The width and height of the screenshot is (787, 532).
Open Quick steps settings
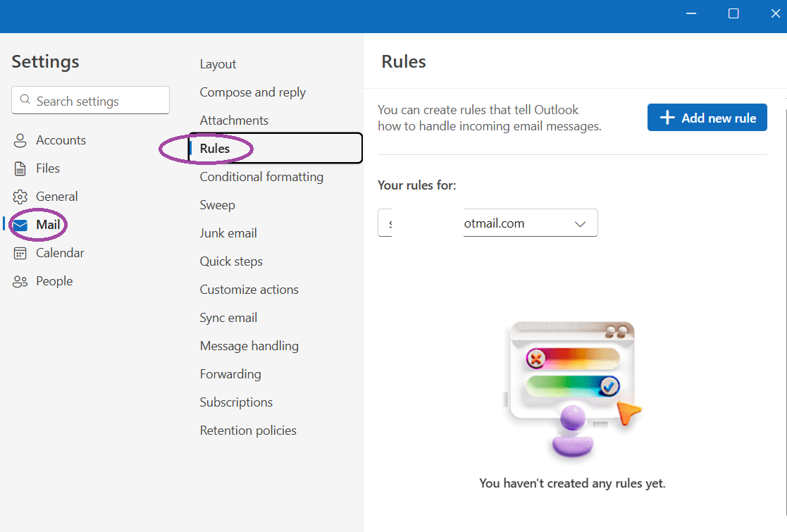pos(231,261)
